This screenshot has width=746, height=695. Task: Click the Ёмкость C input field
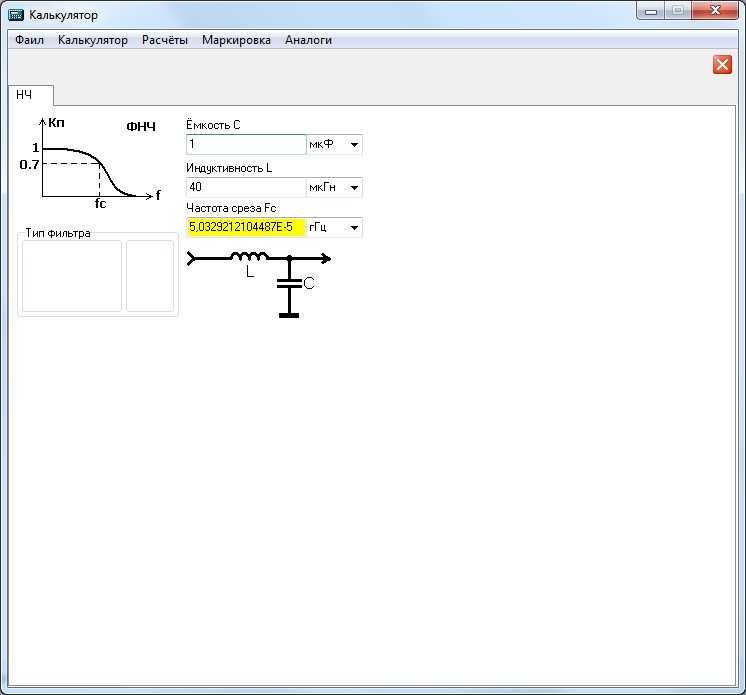click(246, 145)
